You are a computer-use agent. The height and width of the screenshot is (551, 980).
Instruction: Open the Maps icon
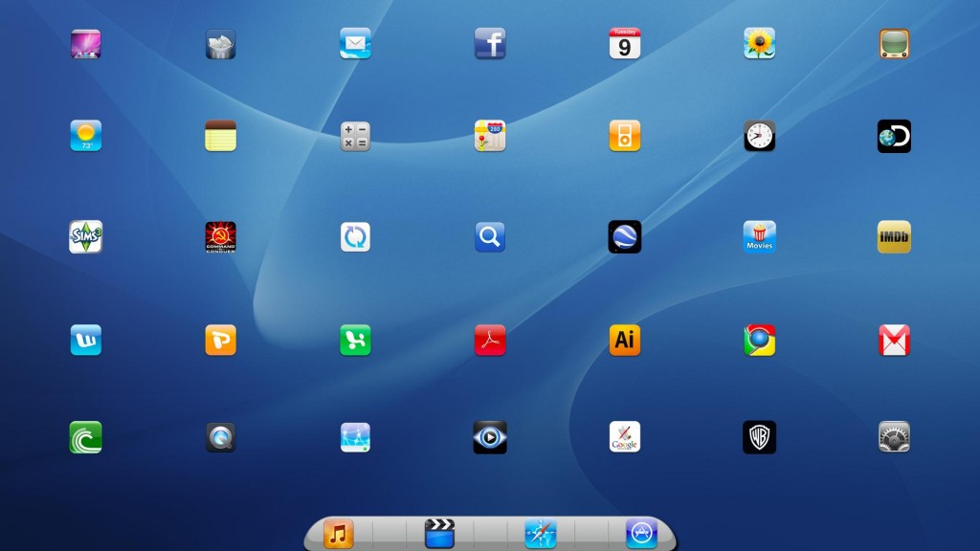pos(490,136)
